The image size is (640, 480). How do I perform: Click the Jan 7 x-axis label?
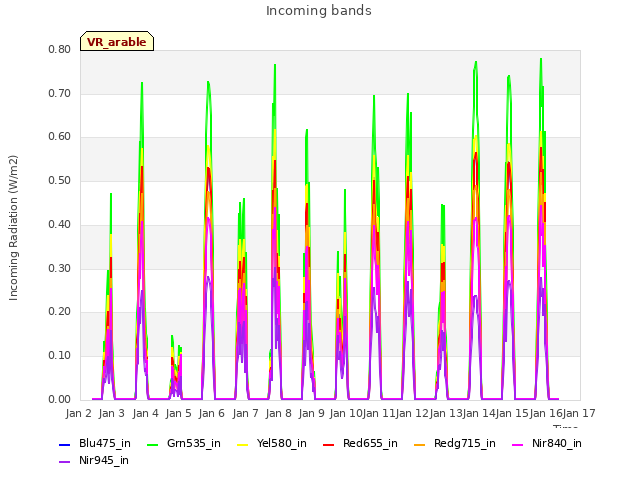[246, 414]
